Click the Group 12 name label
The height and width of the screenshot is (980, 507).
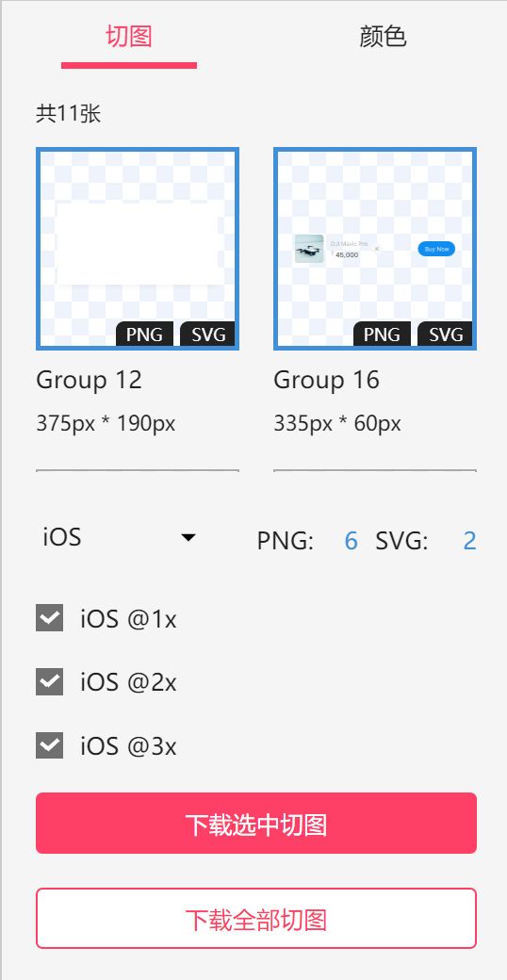click(90, 380)
